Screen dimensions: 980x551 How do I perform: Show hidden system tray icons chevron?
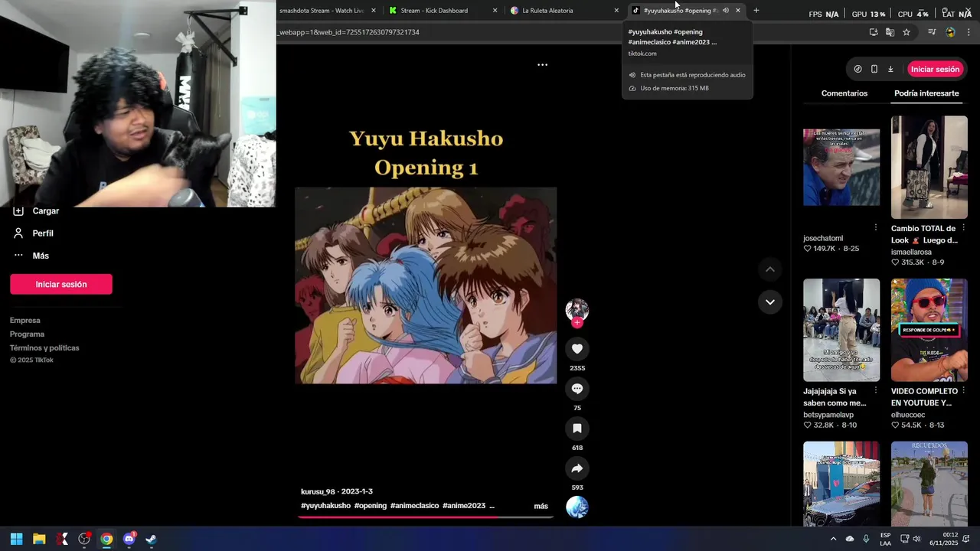click(x=833, y=539)
